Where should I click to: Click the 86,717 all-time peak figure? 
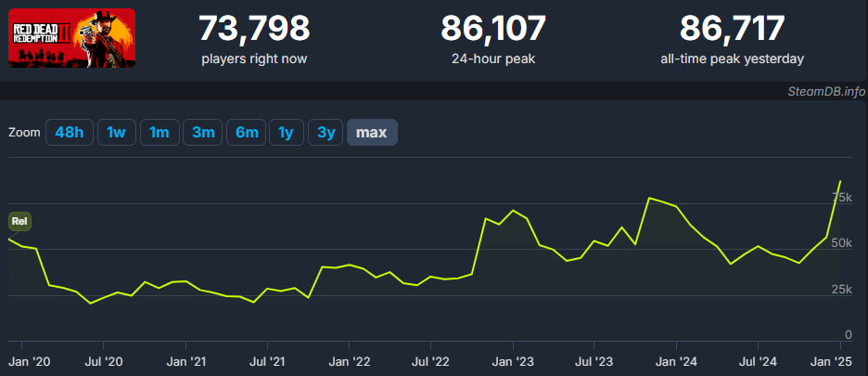pos(732,28)
